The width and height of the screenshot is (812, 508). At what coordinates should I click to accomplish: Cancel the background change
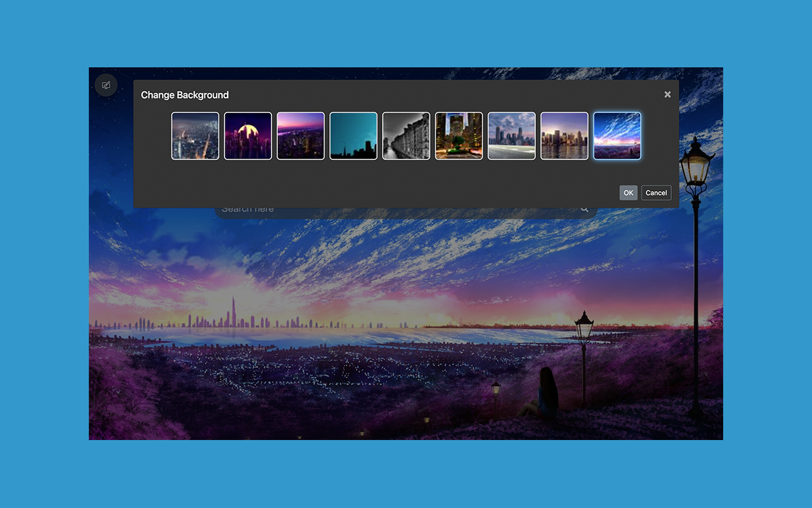(x=656, y=192)
